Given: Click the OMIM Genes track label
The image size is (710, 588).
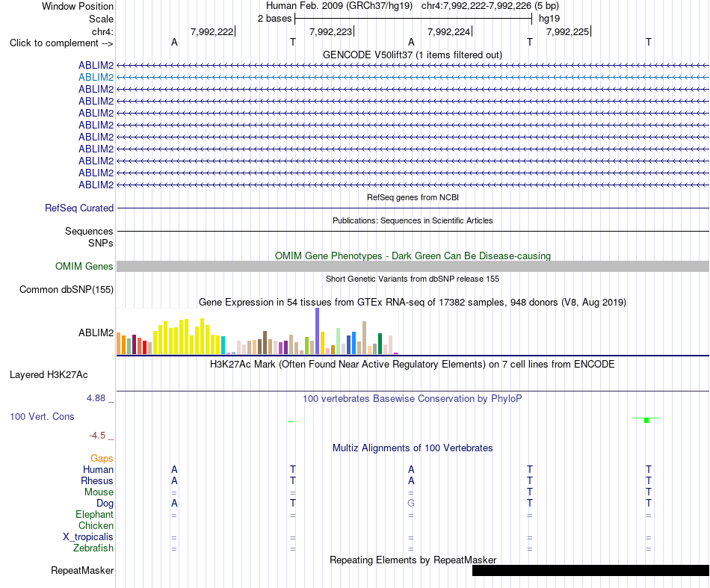Looking at the screenshot, I should click(x=84, y=267).
